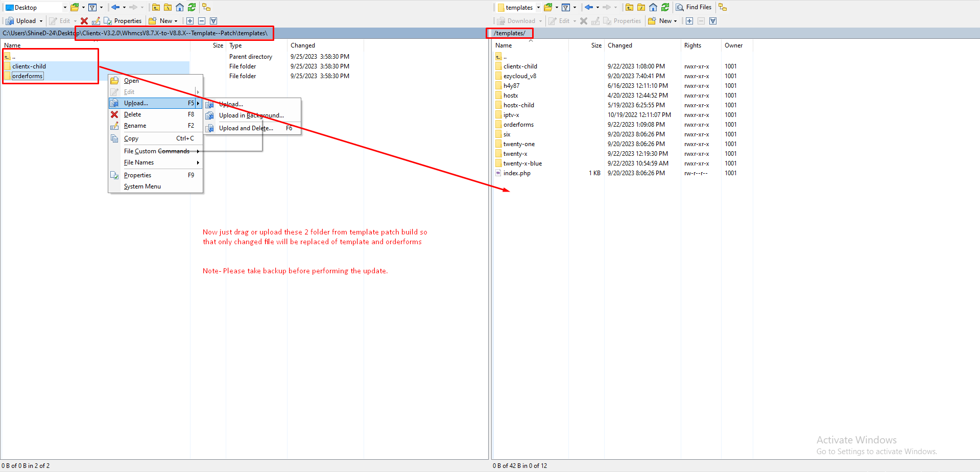This screenshot has width=980, height=472.
Task: Select the twenty-x-blue remote folder
Action: (522, 163)
